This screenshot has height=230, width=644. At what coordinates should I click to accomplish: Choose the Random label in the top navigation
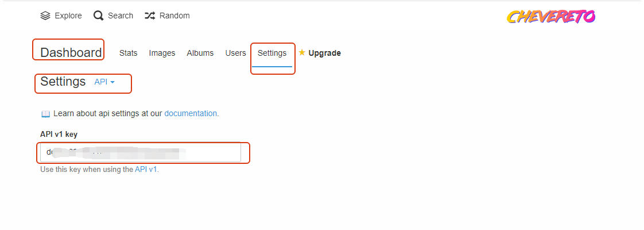174,16
